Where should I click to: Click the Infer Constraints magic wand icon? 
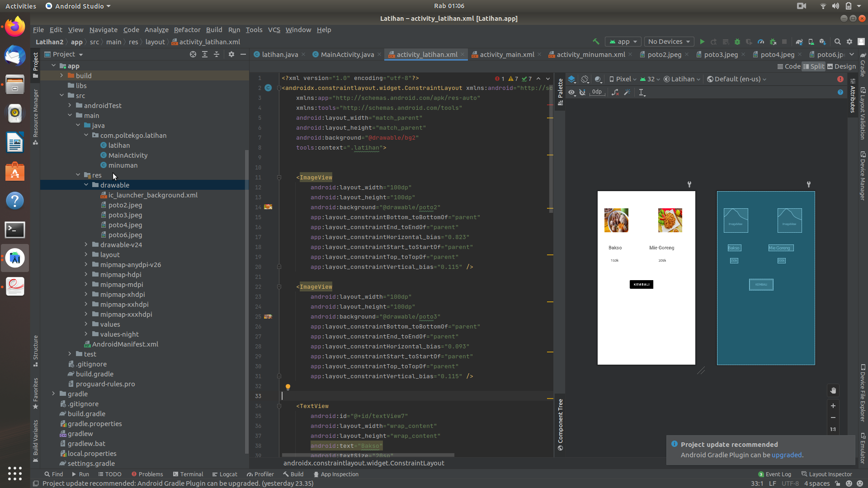(627, 92)
